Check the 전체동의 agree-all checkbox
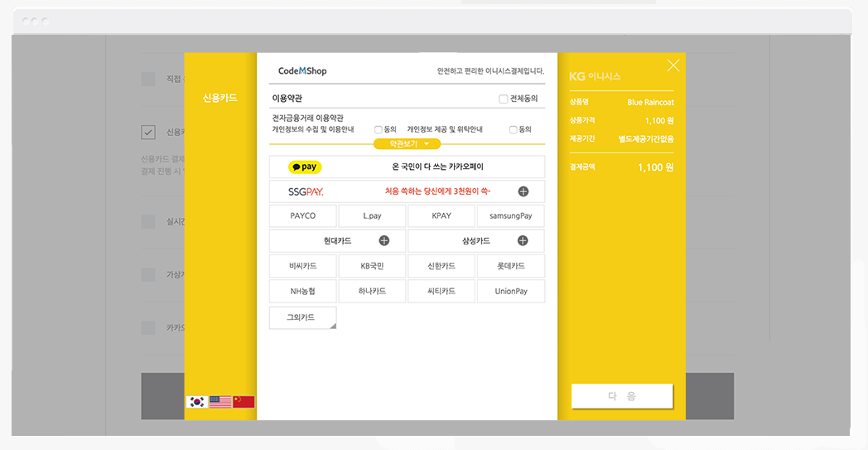The height and width of the screenshot is (450, 868). (504, 99)
